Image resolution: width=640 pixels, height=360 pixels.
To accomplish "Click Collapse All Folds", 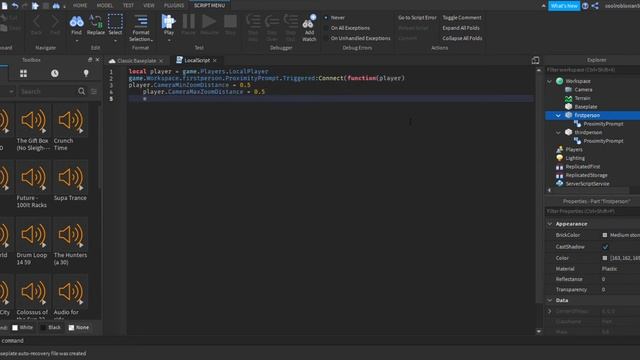I will (462, 38).
